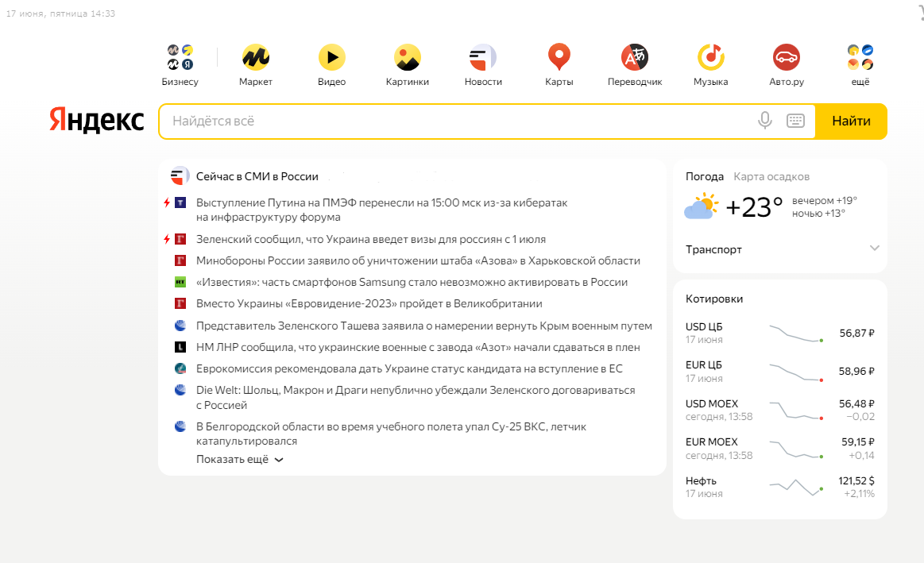Open headline about Зеленский visas for Russians
Viewport: 924px width, 563px height.
[371, 239]
